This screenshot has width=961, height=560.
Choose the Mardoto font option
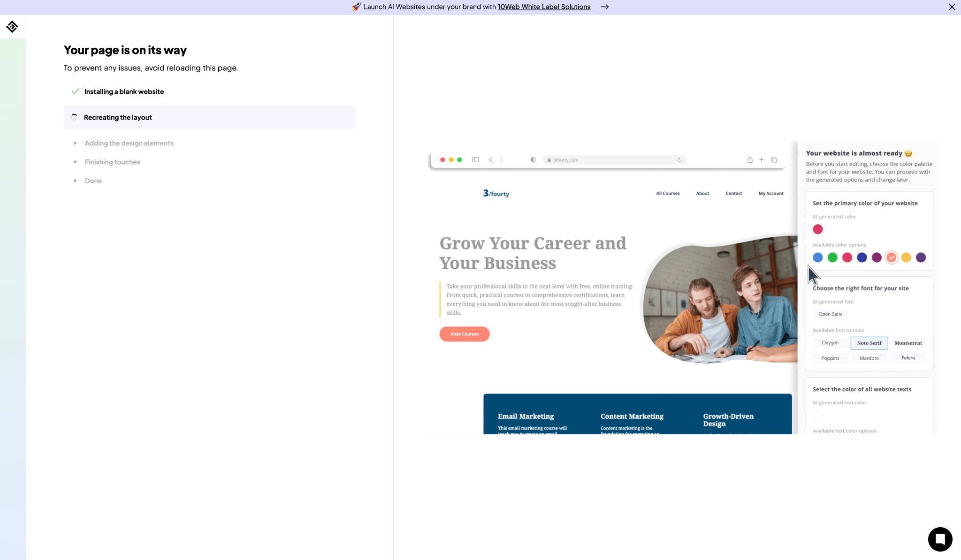869,358
